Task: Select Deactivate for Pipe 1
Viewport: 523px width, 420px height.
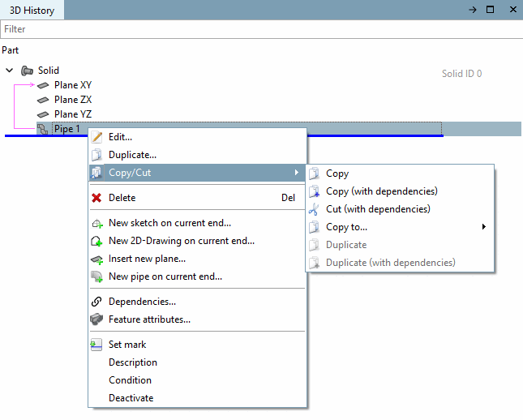Action: [x=198, y=398]
